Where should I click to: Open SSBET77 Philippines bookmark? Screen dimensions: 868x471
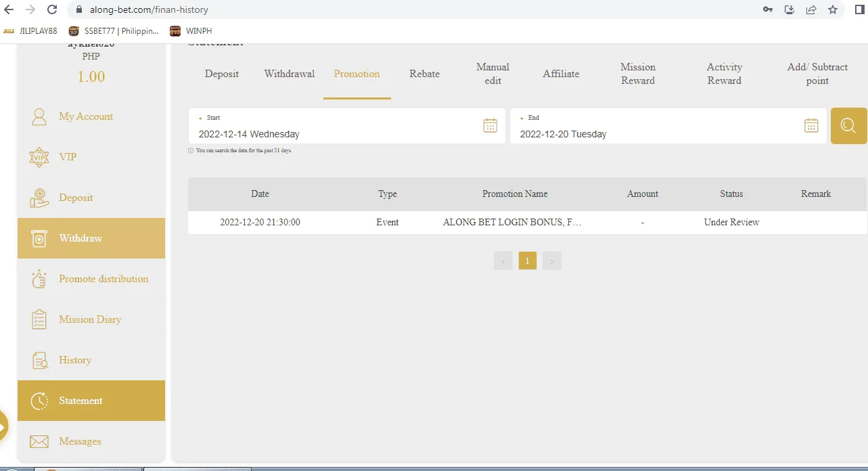click(x=114, y=30)
